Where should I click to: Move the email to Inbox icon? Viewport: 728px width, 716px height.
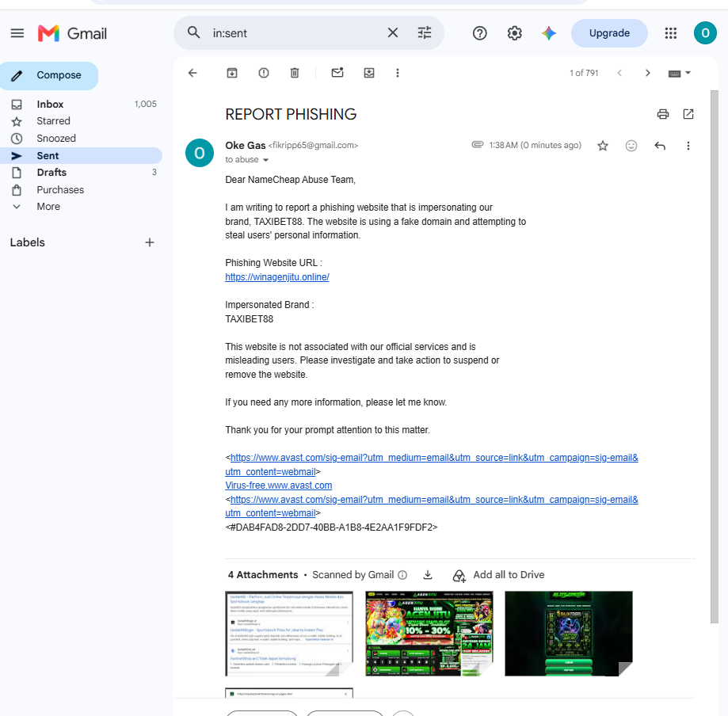click(368, 73)
